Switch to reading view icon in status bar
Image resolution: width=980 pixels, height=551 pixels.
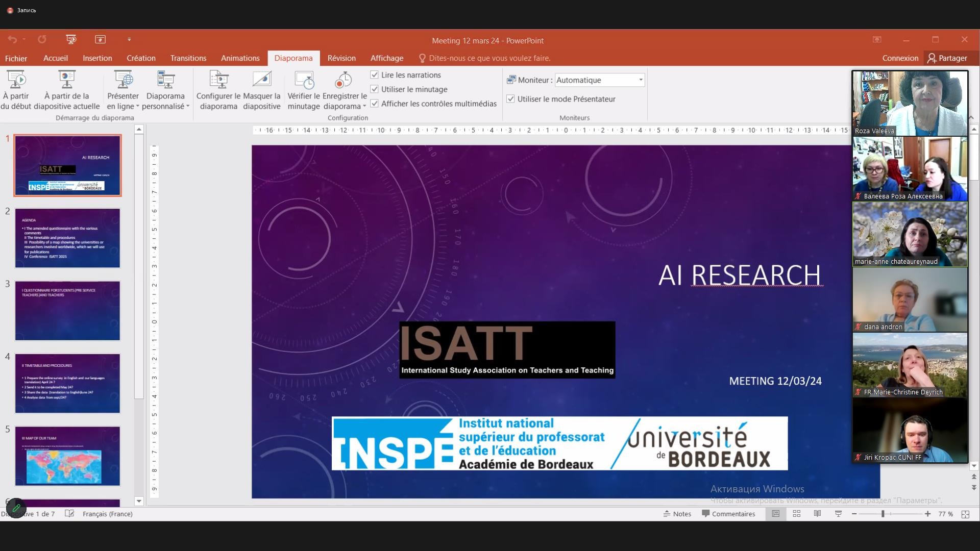[x=817, y=514]
